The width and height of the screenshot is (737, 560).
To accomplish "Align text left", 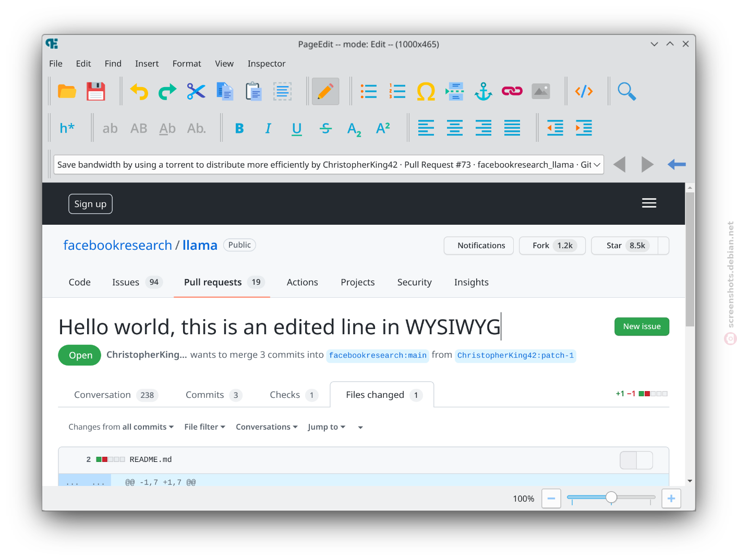I will coord(426,128).
